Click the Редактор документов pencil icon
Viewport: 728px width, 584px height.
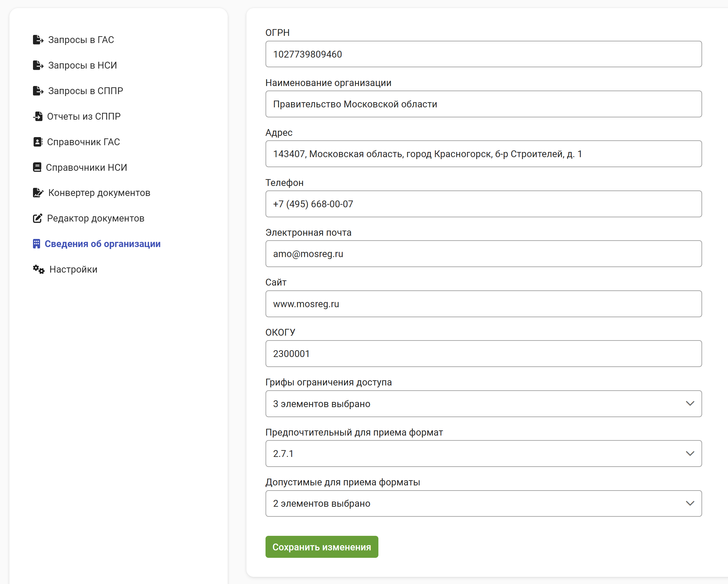(38, 218)
